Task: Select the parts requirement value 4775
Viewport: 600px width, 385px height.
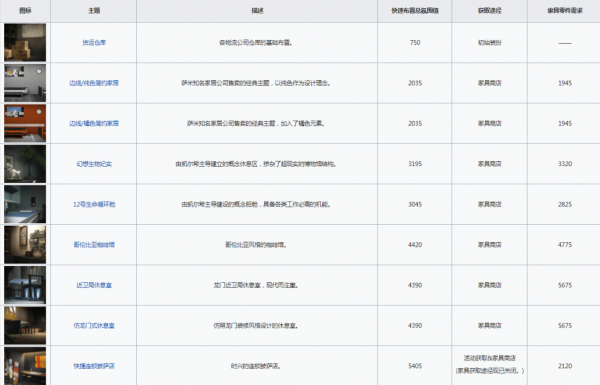Action: point(565,245)
